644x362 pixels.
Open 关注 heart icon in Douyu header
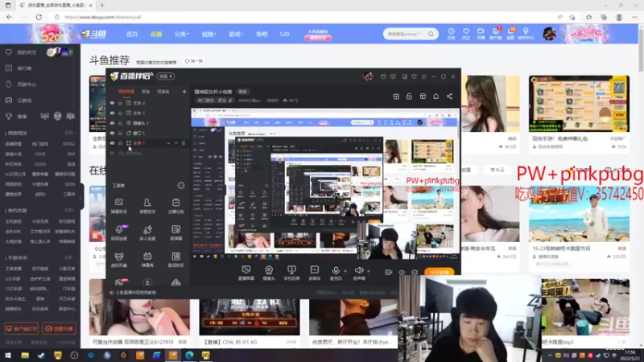pyautogui.click(x=466, y=34)
